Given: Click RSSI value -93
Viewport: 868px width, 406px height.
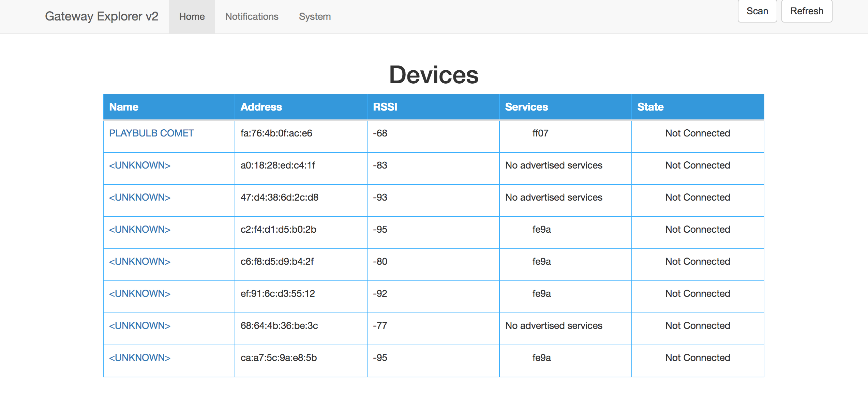Looking at the screenshot, I should coord(380,197).
